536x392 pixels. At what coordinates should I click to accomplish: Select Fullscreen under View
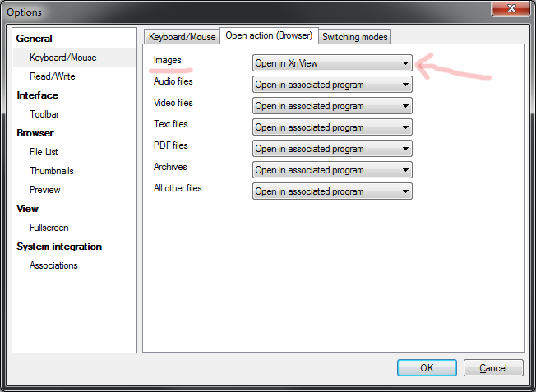pyautogui.click(x=49, y=228)
